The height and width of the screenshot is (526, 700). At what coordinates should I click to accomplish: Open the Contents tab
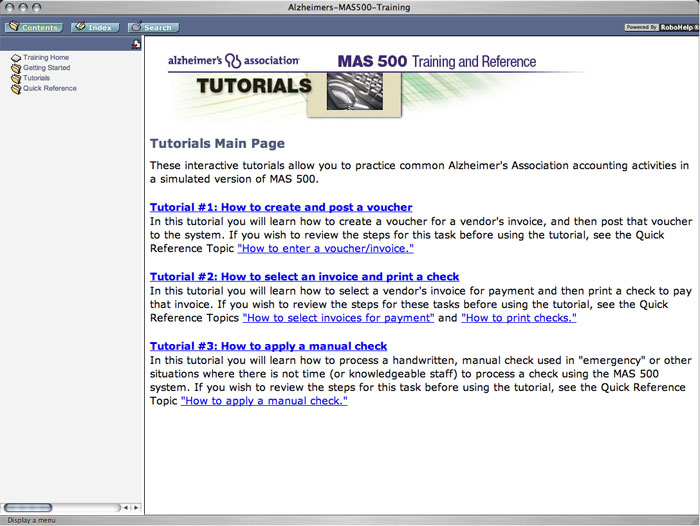tap(33, 27)
